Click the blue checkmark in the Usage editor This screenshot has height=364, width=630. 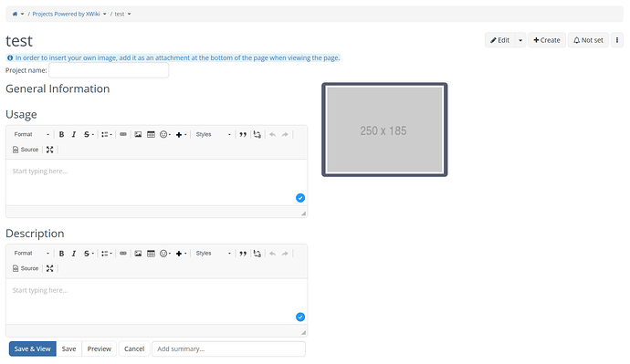(x=300, y=198)
